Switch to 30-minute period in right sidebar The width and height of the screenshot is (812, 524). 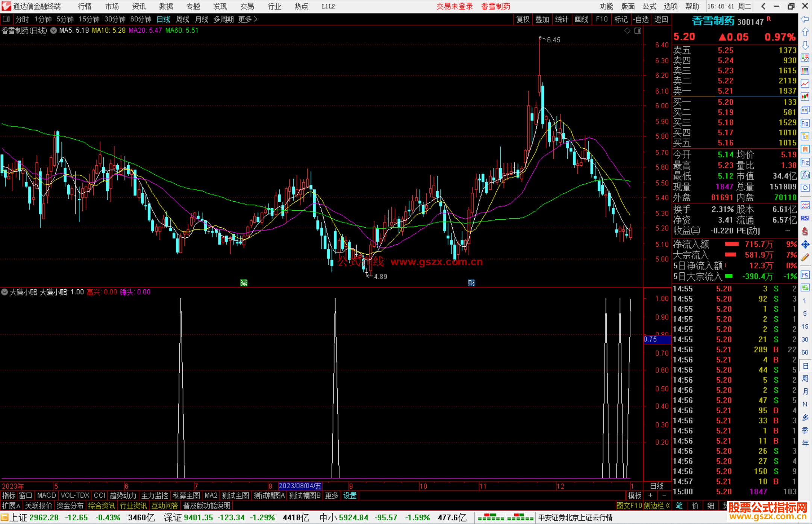tap(805, 340)
